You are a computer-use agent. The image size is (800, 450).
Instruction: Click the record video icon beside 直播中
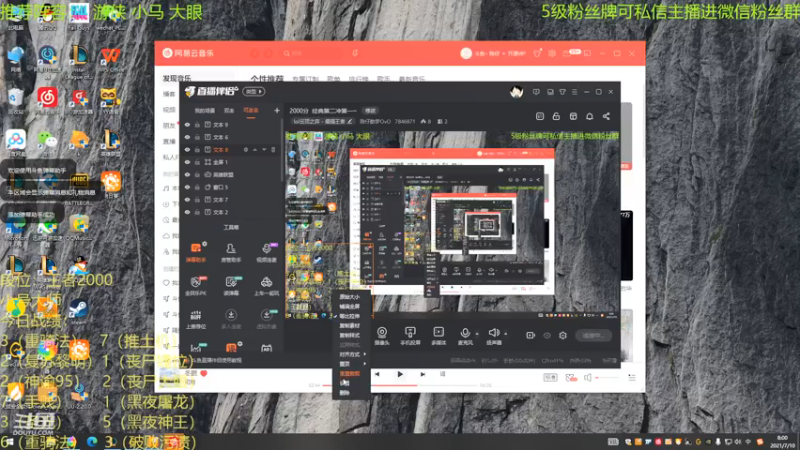tap(531, 335)
